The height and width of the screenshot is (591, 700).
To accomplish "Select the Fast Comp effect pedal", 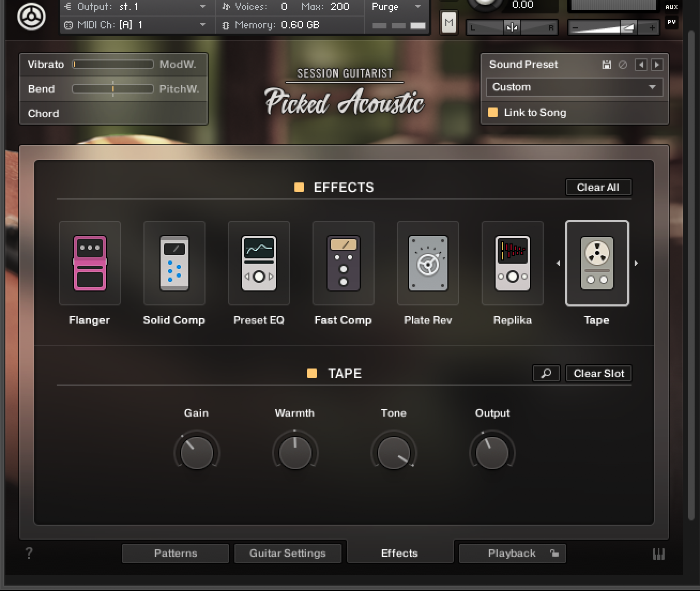I will [344, 263].
